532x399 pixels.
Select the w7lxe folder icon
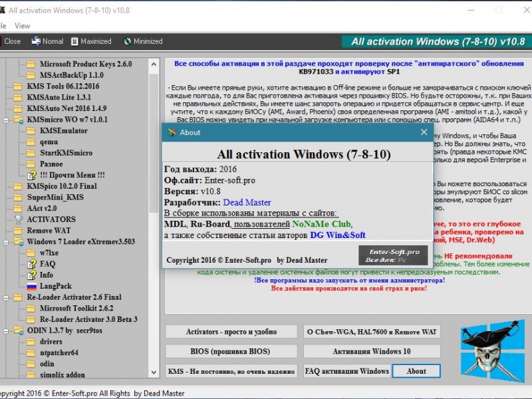point(31,253)
